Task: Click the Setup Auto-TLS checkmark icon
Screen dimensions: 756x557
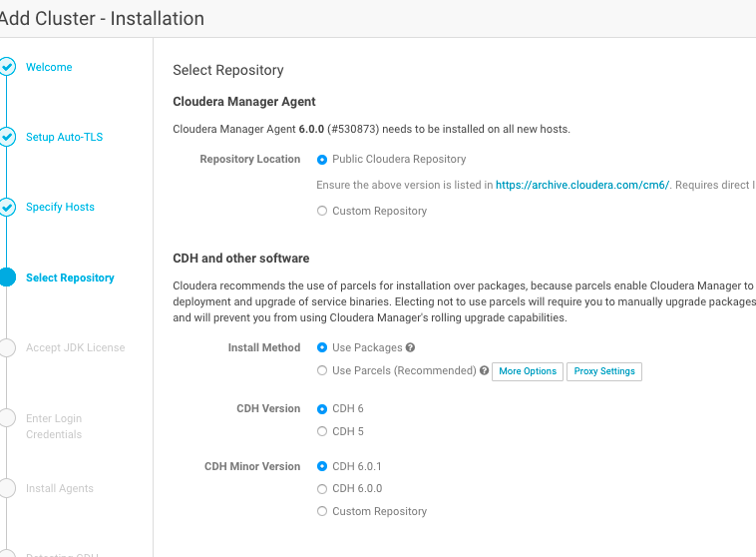Action: pos(7,137)
